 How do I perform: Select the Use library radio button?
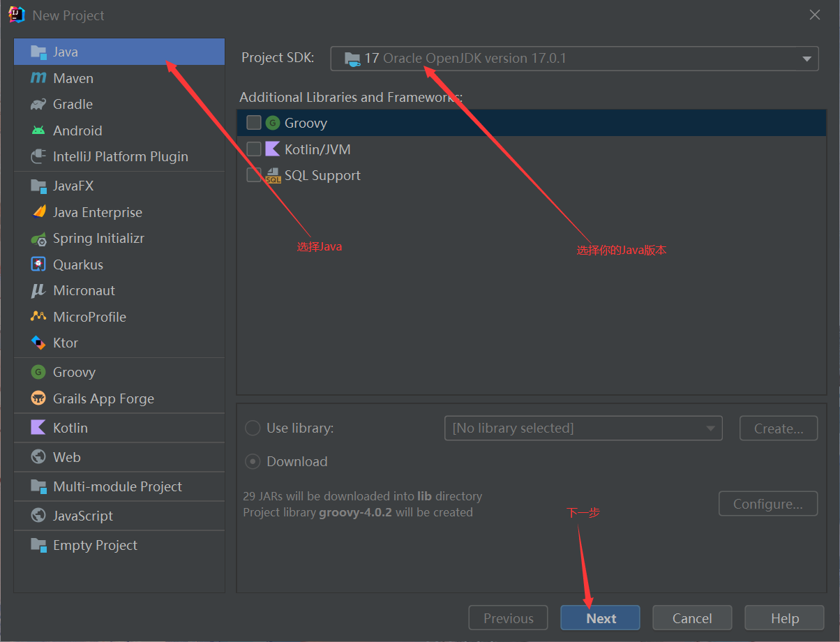pos(253,428)
